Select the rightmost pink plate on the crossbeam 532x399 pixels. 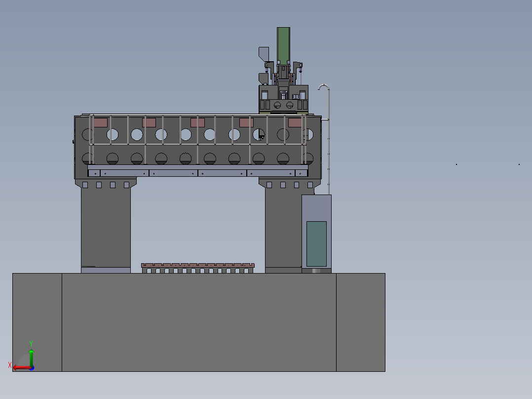coord(295,122)
